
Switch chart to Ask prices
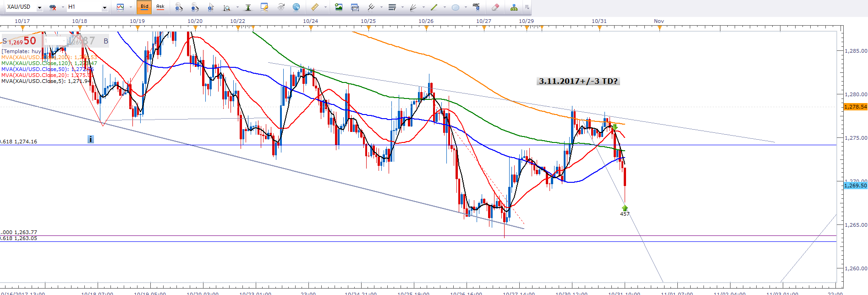(160, 7)
